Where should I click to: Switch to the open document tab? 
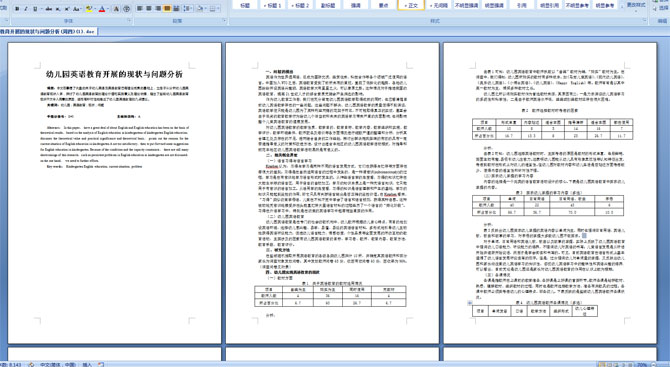click(48, 32)
